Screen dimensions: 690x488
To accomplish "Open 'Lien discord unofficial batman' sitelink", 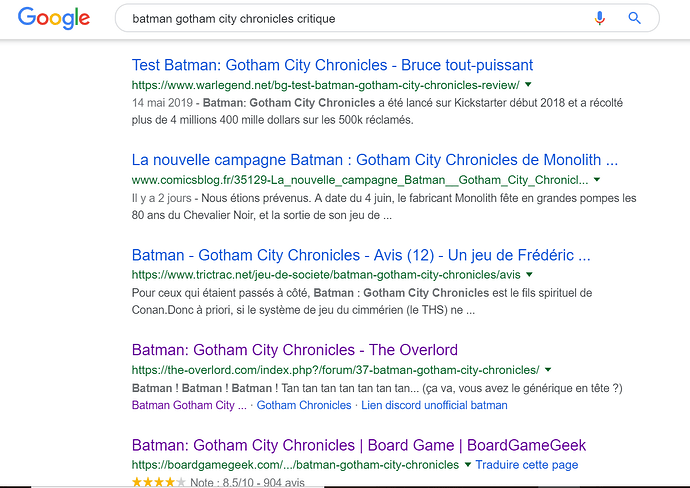I will pos(434,405).
